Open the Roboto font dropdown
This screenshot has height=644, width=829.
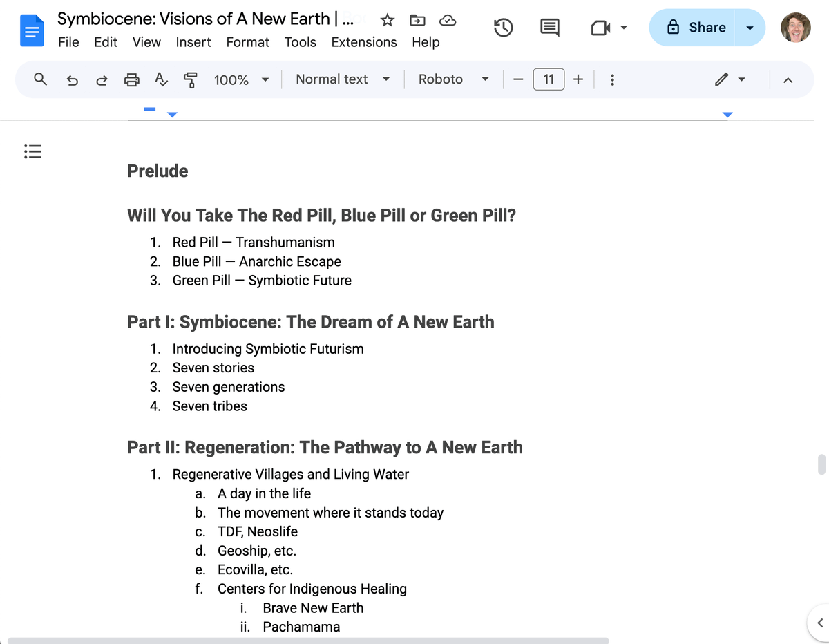[x=453, y=79]
